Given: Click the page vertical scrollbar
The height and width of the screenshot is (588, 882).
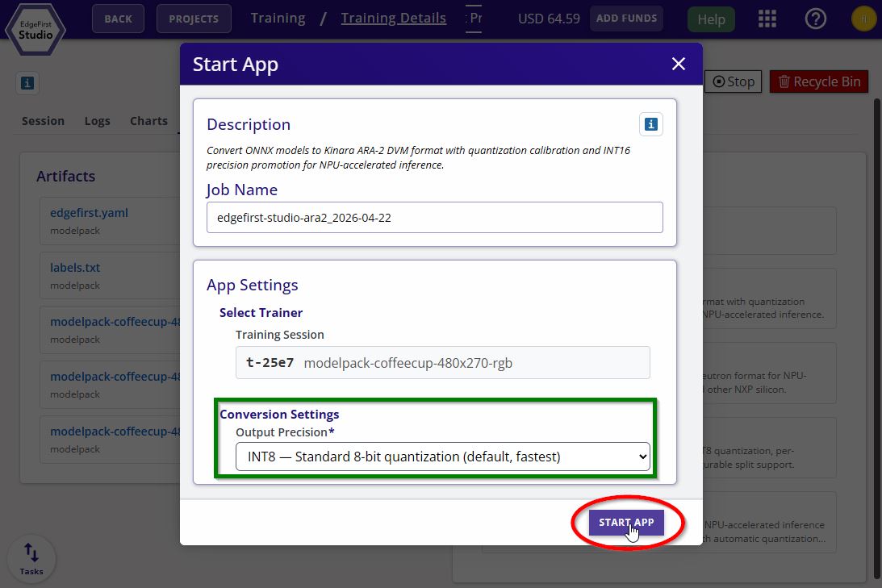Looking at the screenshot, I should (x=877, y=337).
